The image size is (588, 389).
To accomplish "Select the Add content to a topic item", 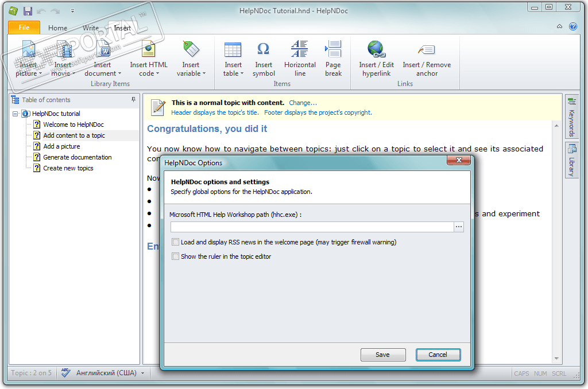I will tap(74, 135).
